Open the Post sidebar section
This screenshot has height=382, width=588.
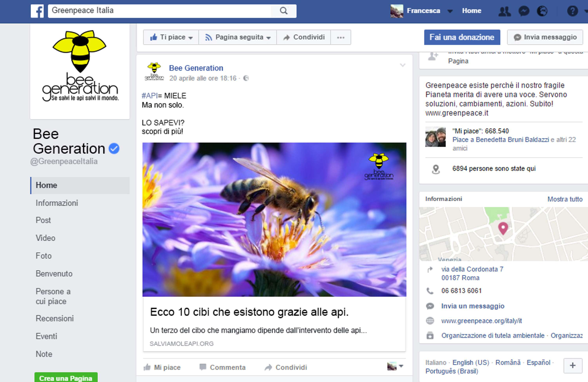[x=43, y=220]
